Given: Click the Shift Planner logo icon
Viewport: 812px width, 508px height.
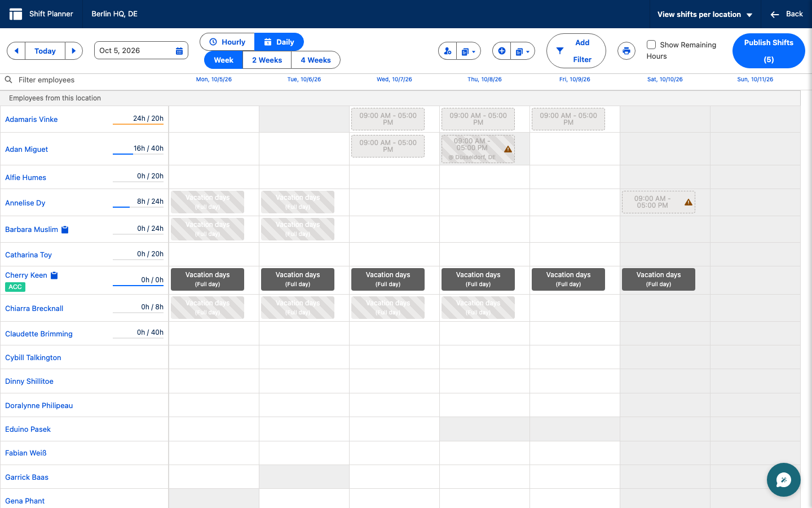Looking at the screenshot, I should tap(16, 14).
